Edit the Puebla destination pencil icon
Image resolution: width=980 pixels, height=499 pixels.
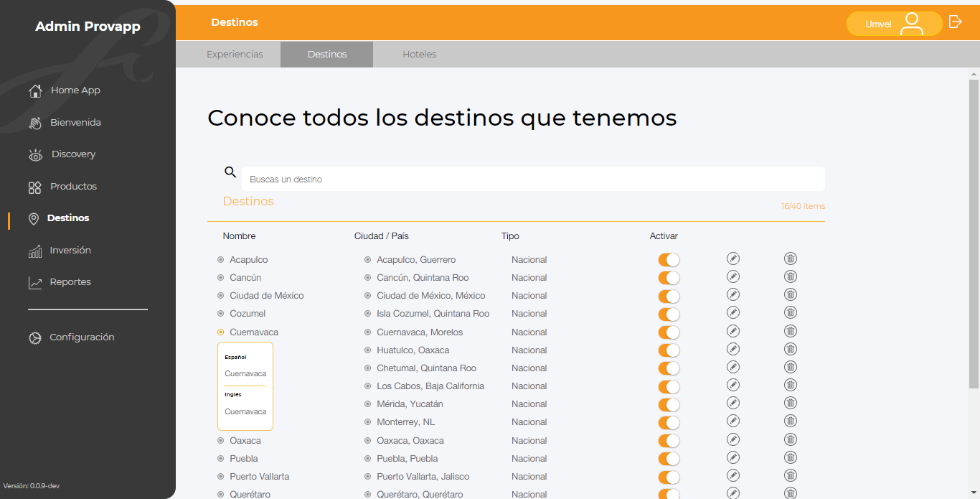pyautogui.click(x=732, y=457)
